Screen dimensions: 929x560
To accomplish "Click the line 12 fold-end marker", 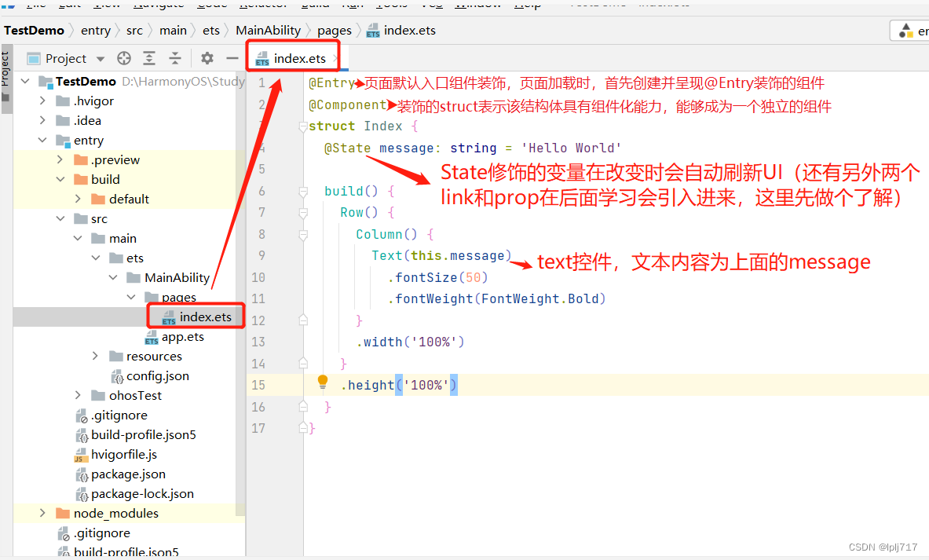I will tap(303, 320).
